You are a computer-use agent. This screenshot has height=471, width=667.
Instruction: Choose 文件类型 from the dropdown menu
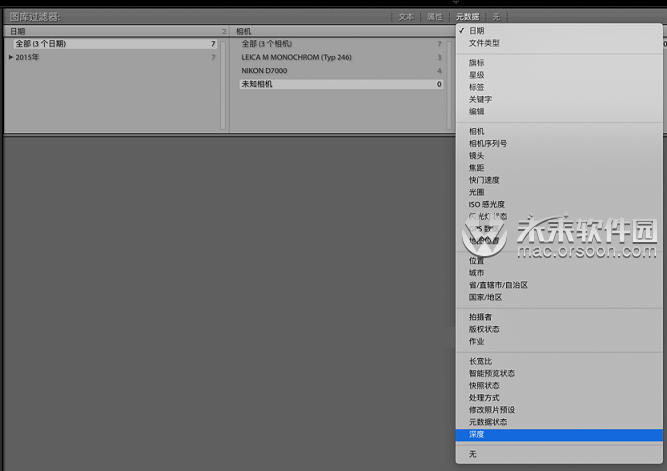pos(559,43)
